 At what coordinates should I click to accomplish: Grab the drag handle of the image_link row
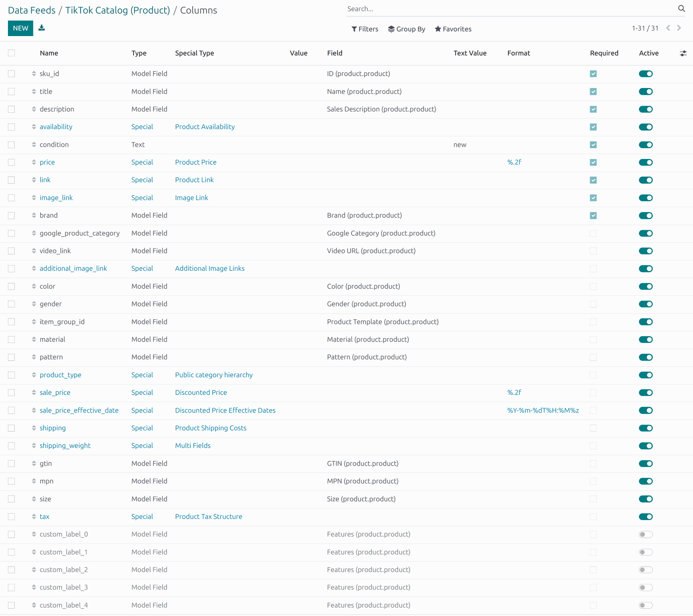pos(34,198)
